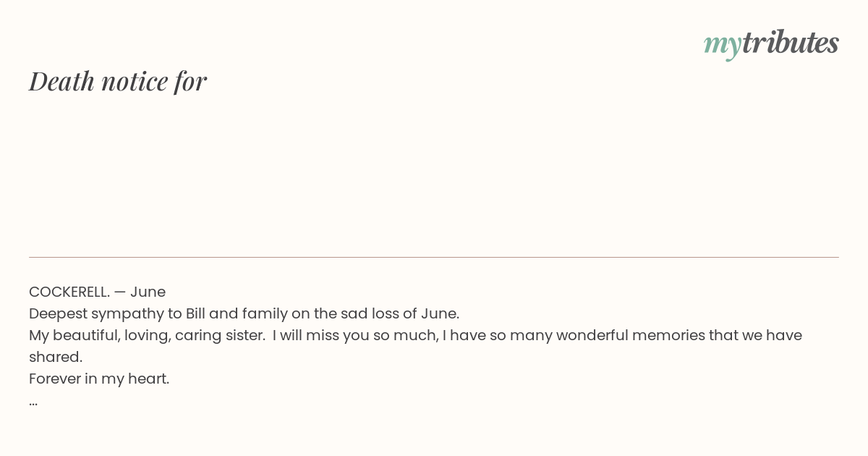Click the word 'Deepest' in the notice
Screen dimensions: 868x456
tap(58, 313)
